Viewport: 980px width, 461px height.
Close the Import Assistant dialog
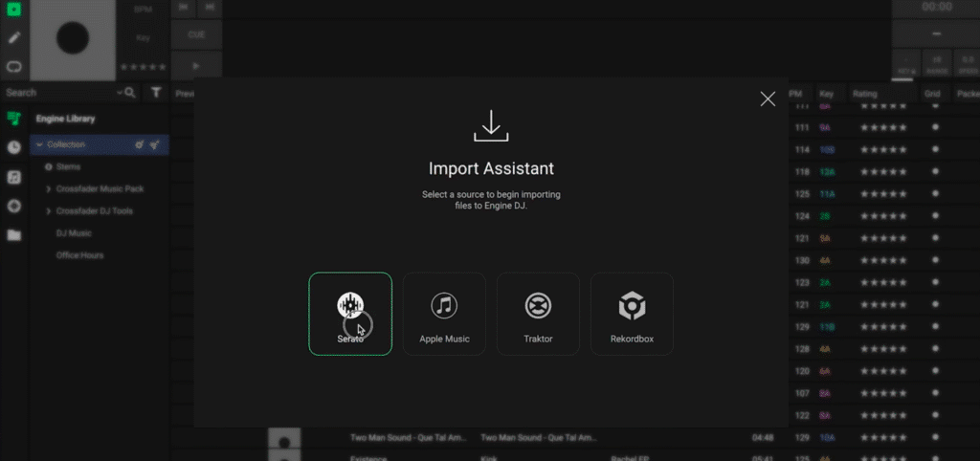tap(768, 99)
